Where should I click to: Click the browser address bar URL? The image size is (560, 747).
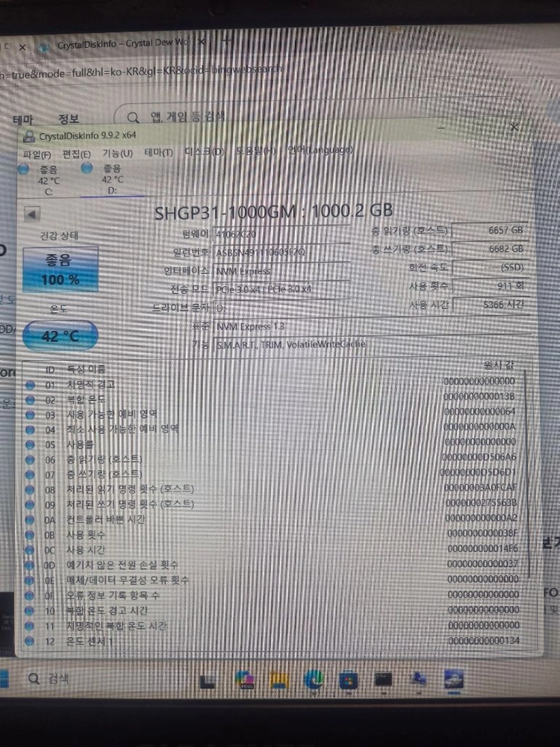(141, 72)
